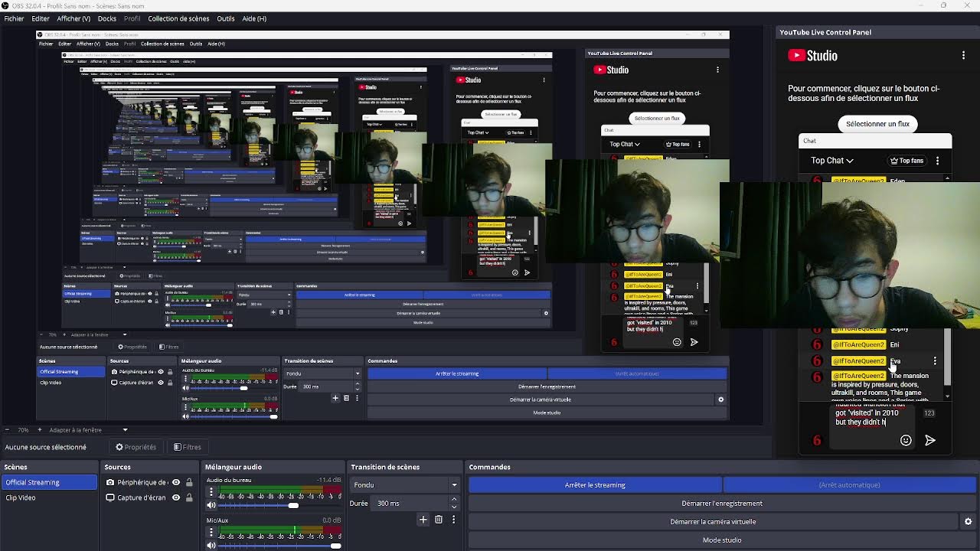Open three-dot menu on the Eva message

pyautogui.click(x=935, y=360)
